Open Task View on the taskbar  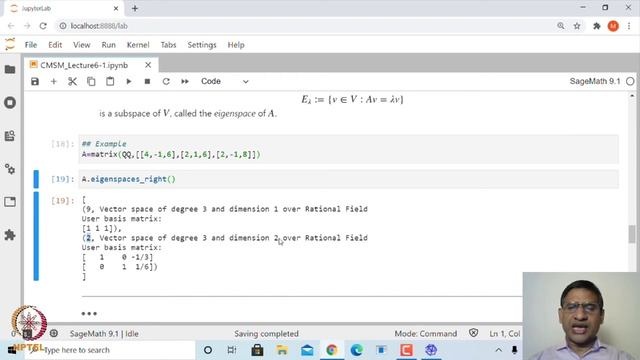pos(232,350)
